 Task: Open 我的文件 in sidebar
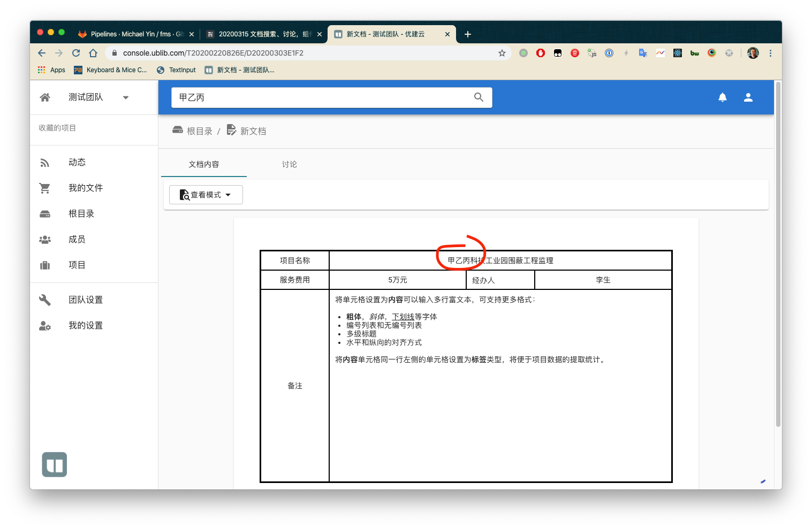point(85,188)
